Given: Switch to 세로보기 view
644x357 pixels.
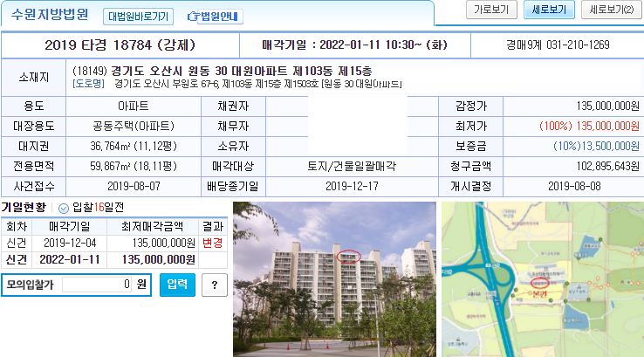Looking at the screenshot, I should (x=549, y=10).
